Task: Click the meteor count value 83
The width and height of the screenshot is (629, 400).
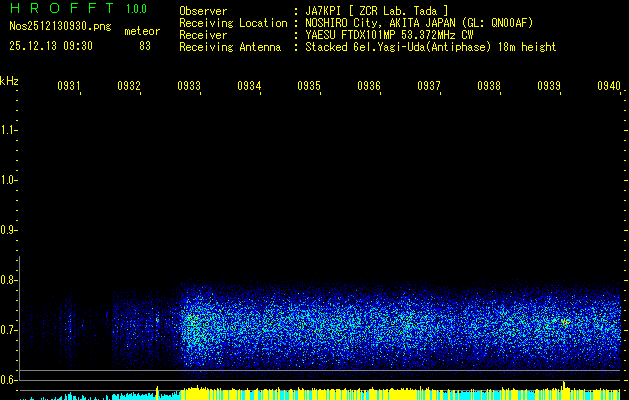Action: coord(145,46)
